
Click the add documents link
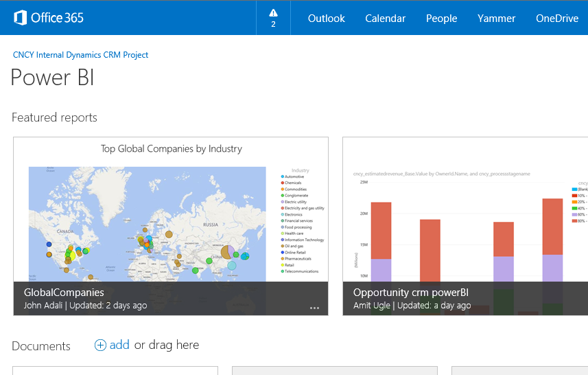click(119, 345)
